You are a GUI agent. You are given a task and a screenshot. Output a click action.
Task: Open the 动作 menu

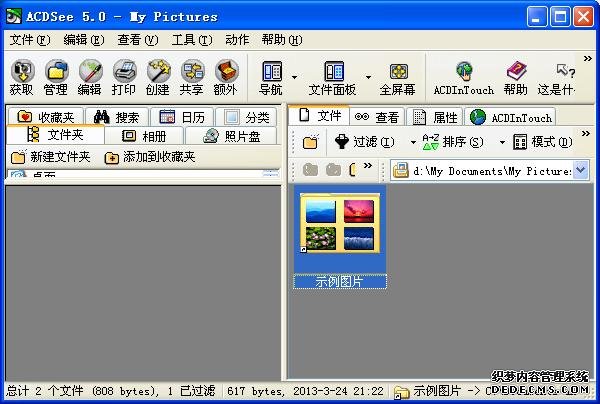point(237,40)
